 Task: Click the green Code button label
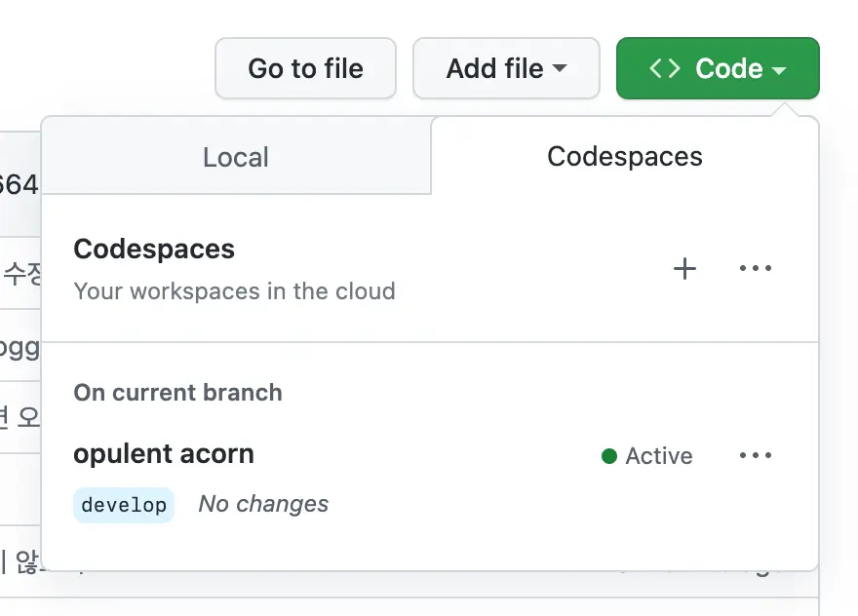[x=728, y=69]
